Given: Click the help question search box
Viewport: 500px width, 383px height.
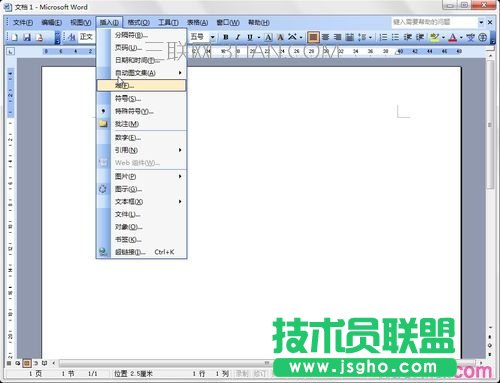Looking at the screenshot, I should pyautogui.click(x=435, y=22).
